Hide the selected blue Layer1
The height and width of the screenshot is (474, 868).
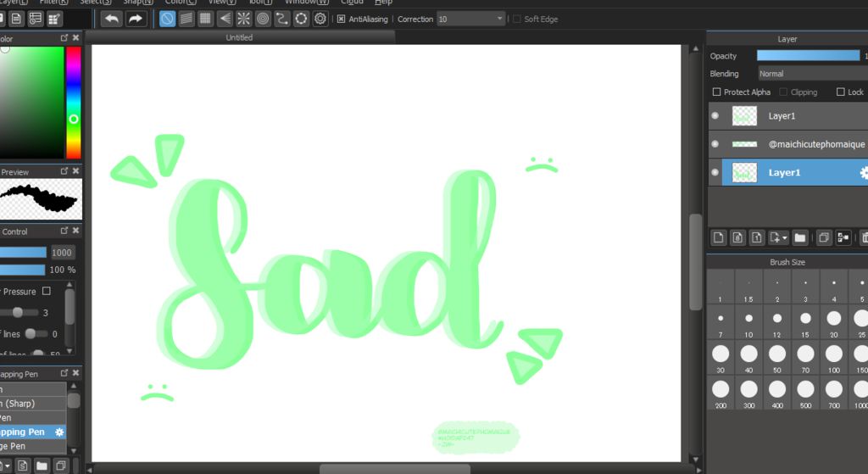(x=715, y=173)
